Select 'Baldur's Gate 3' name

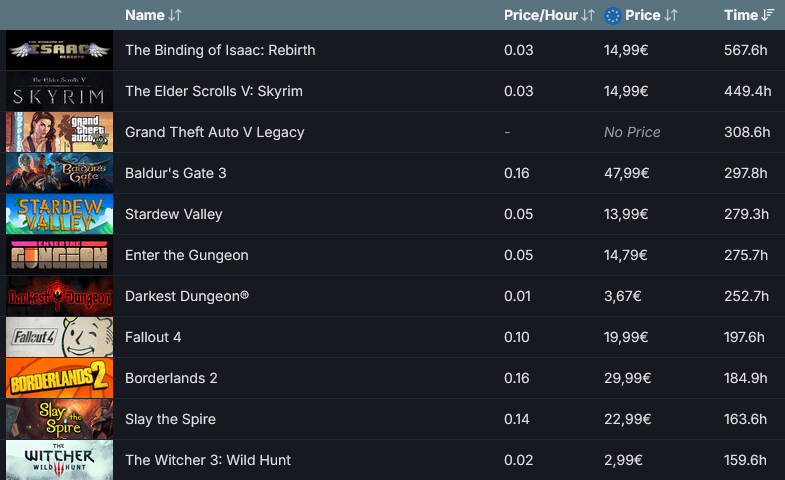click(x=176, y=173)
